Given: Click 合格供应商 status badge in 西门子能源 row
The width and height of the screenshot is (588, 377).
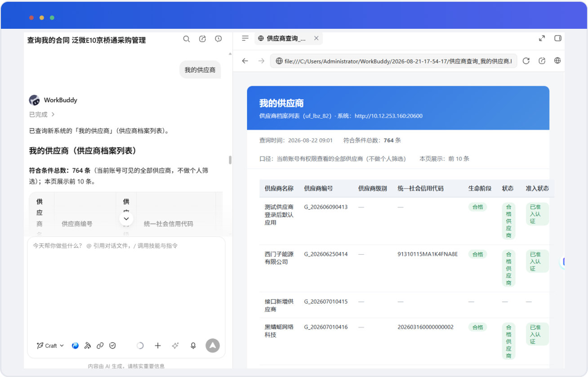Looking at the screenshot, I should click(x=508, y=268).
